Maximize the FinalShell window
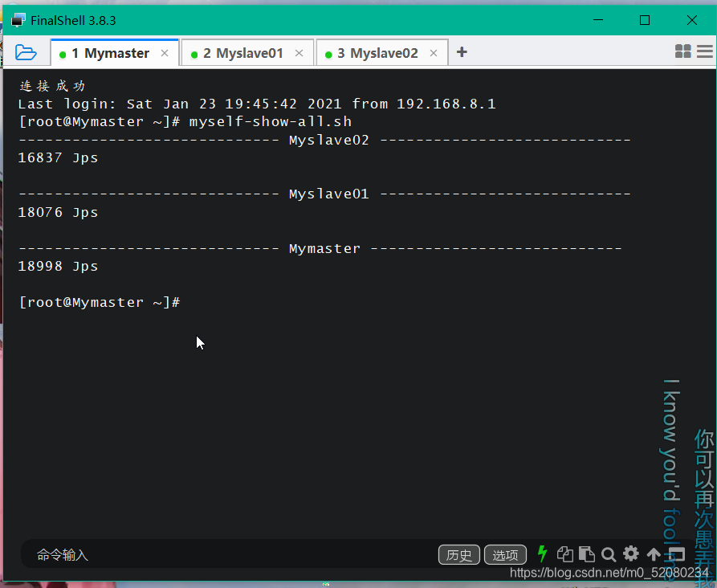 tap(645, 20)
